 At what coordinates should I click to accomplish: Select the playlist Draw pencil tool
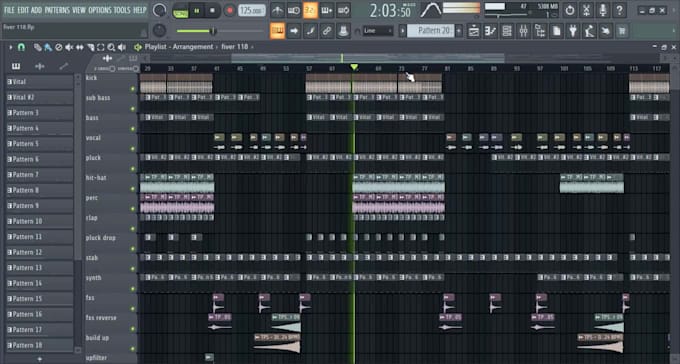coord(38,47)
